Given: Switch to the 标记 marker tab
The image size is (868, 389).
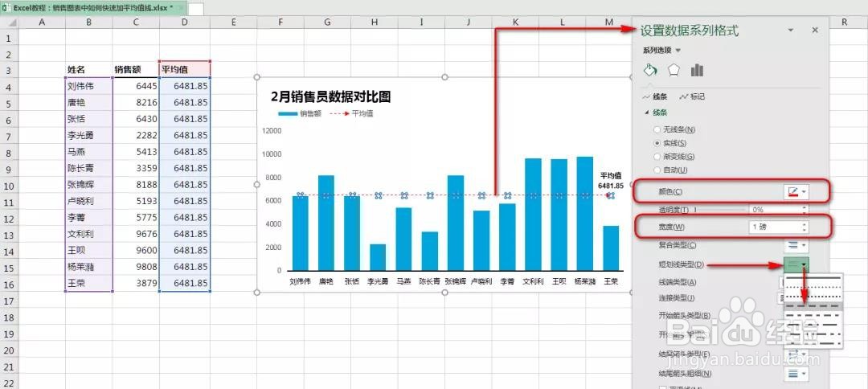Looking at the screenshot, I should 692,96.
